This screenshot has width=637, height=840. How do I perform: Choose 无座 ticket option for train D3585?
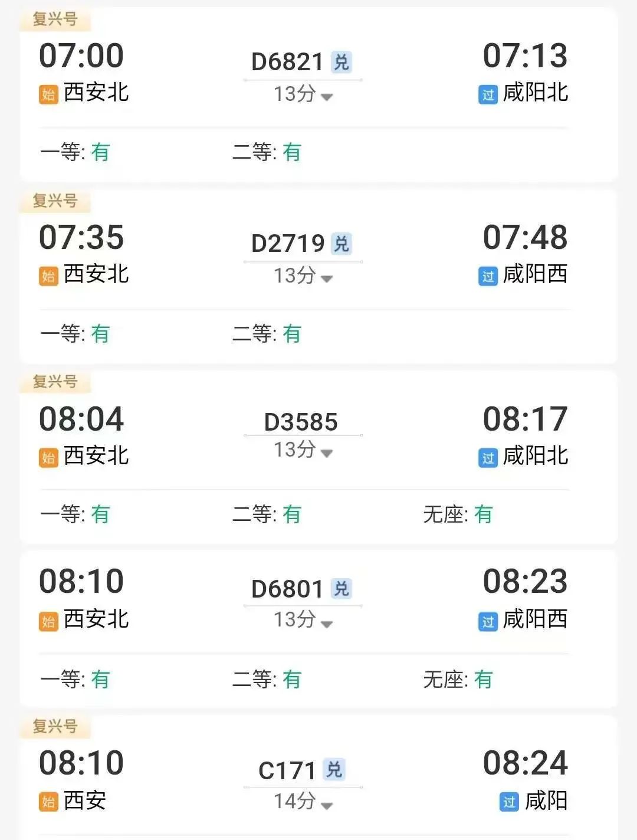(x=458, y=514)
